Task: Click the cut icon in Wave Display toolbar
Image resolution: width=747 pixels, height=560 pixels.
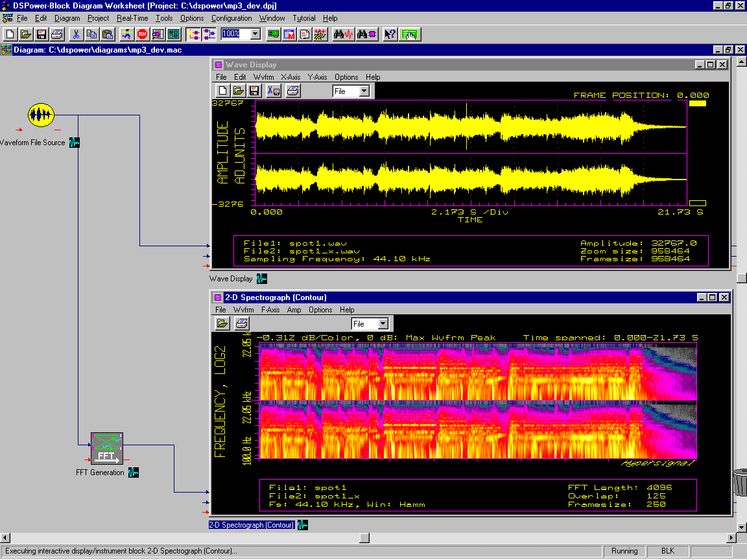Action: pyautogui.click(x=274, y=91)
